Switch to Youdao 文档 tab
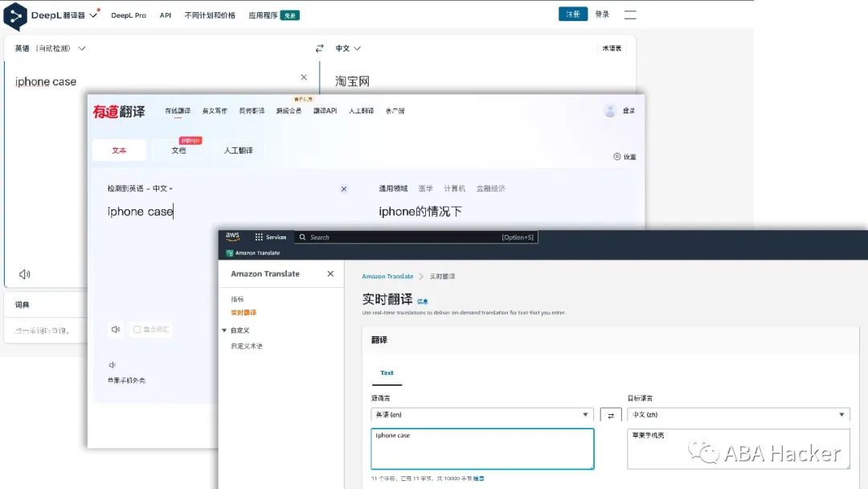868x489 pixels. click(178, 150)
